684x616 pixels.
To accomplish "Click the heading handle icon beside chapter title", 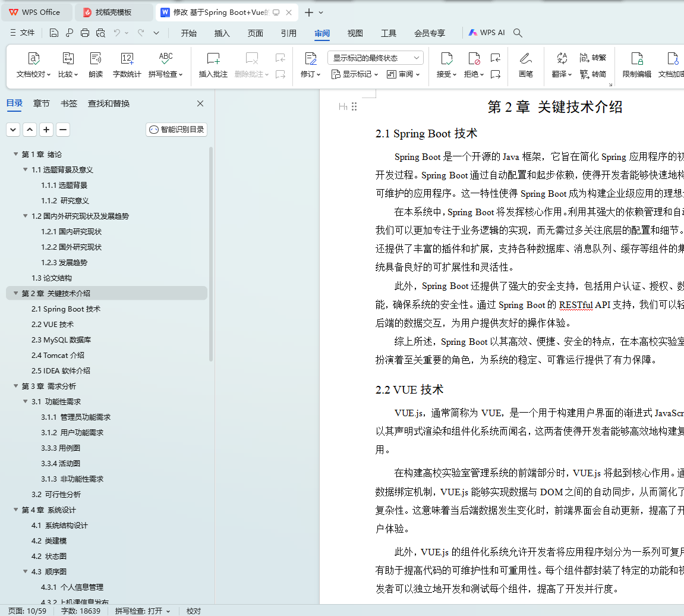I will point(354,106).
